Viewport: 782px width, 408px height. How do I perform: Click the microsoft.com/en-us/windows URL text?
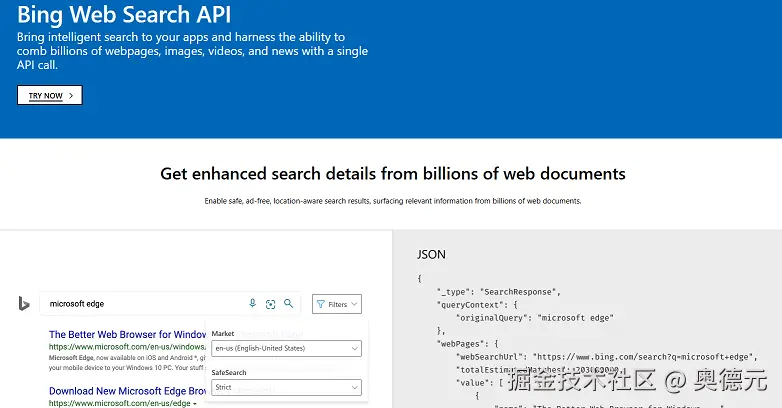coord(127,347)
